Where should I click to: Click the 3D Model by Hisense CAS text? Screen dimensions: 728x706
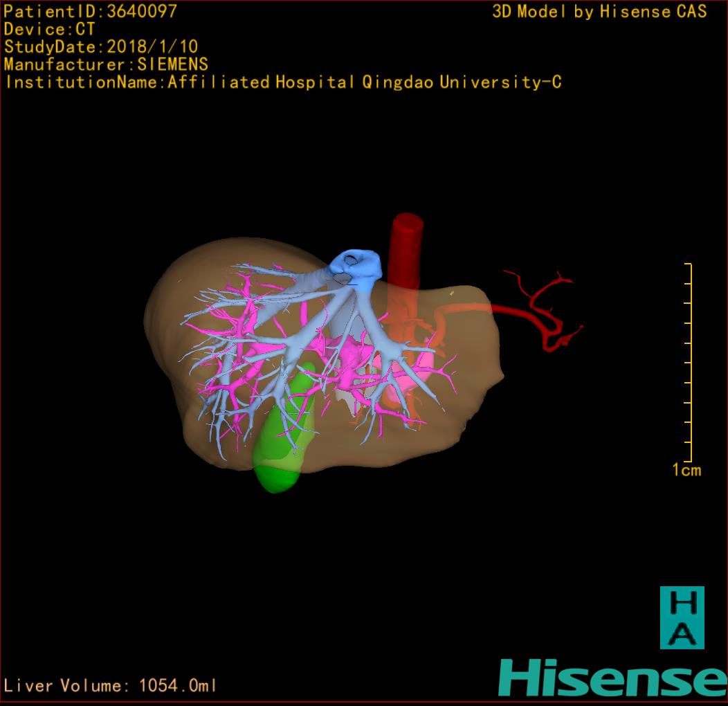click(599, 12)
